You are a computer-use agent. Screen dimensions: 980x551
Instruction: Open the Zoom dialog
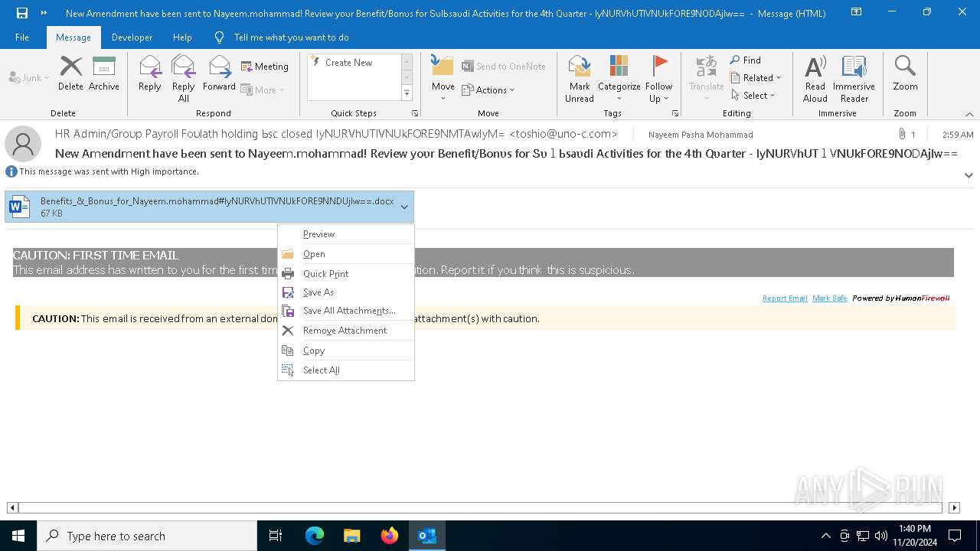905,73
